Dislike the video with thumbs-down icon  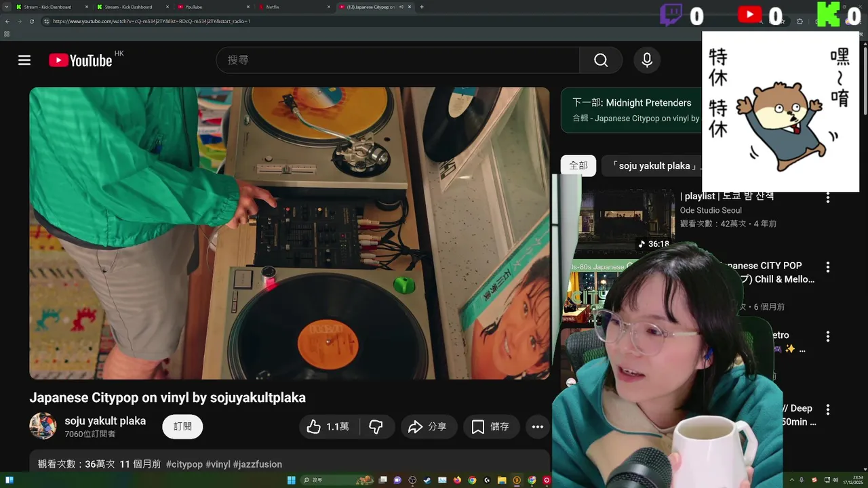pyautogui.click(x=376, y=427)
